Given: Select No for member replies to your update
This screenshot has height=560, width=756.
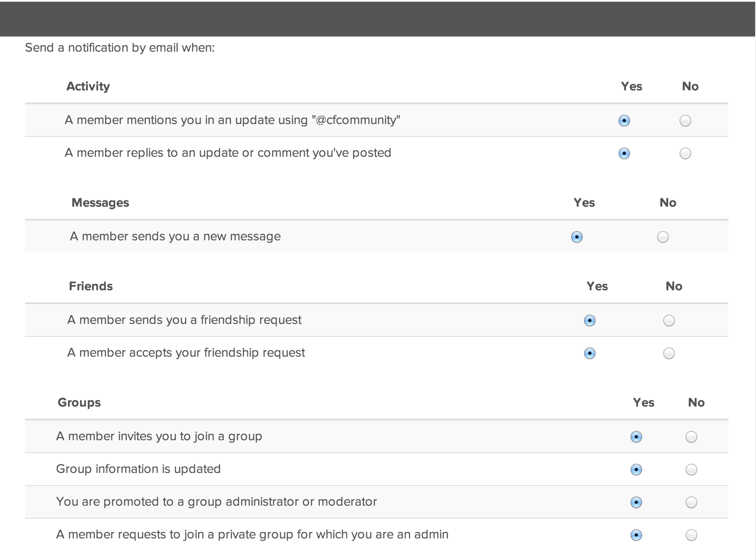Looking at the screenshot, I should coord(685,153).
